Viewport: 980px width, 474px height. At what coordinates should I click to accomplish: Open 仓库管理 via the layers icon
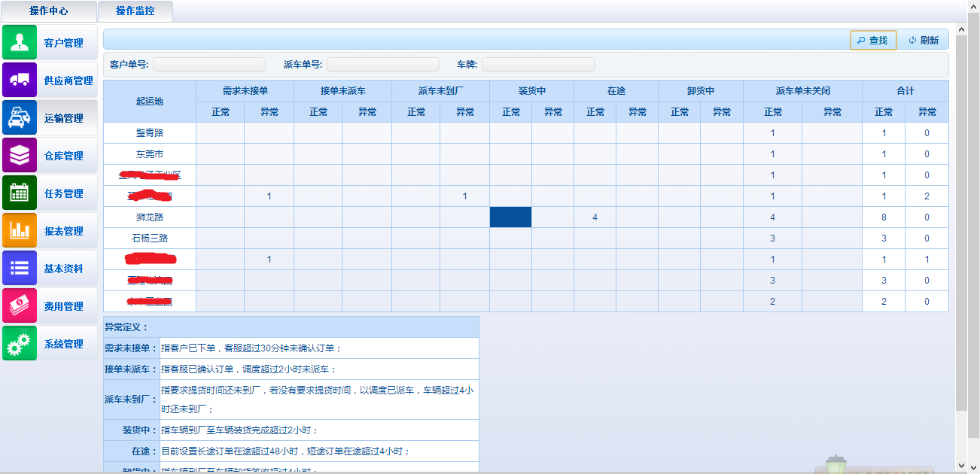pos(20,155)
